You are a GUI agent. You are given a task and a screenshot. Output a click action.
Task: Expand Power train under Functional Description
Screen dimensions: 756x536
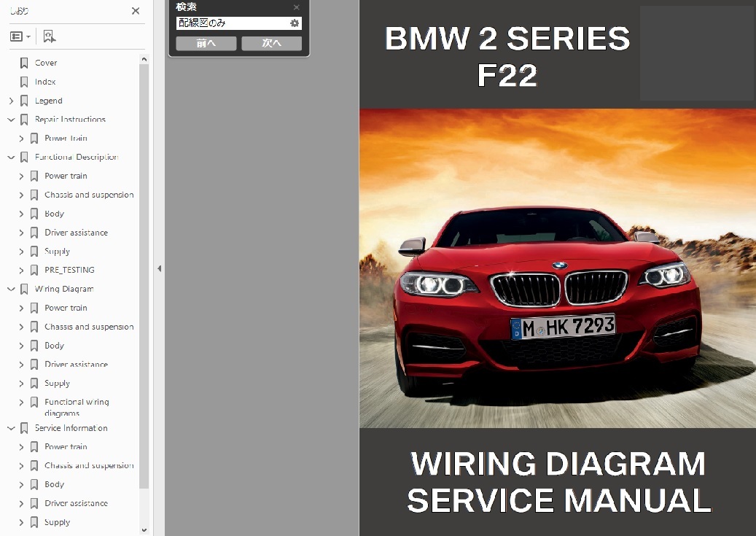(21, 176)
